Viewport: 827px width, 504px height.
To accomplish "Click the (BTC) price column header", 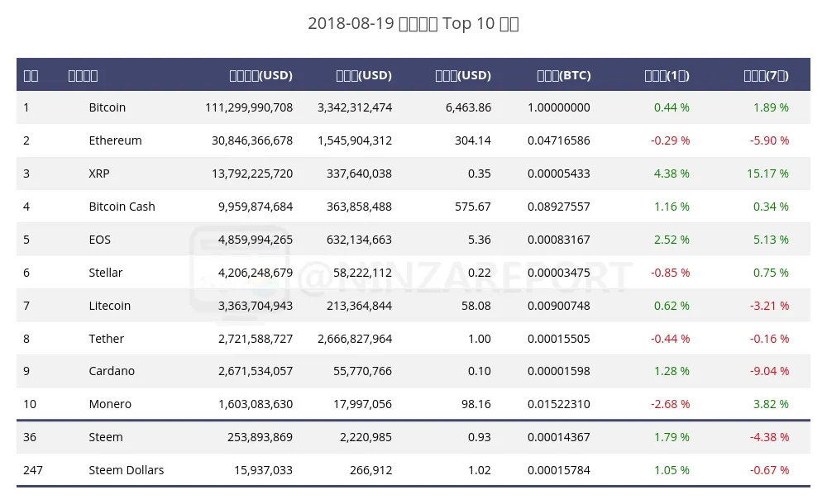I will [564, 75].
